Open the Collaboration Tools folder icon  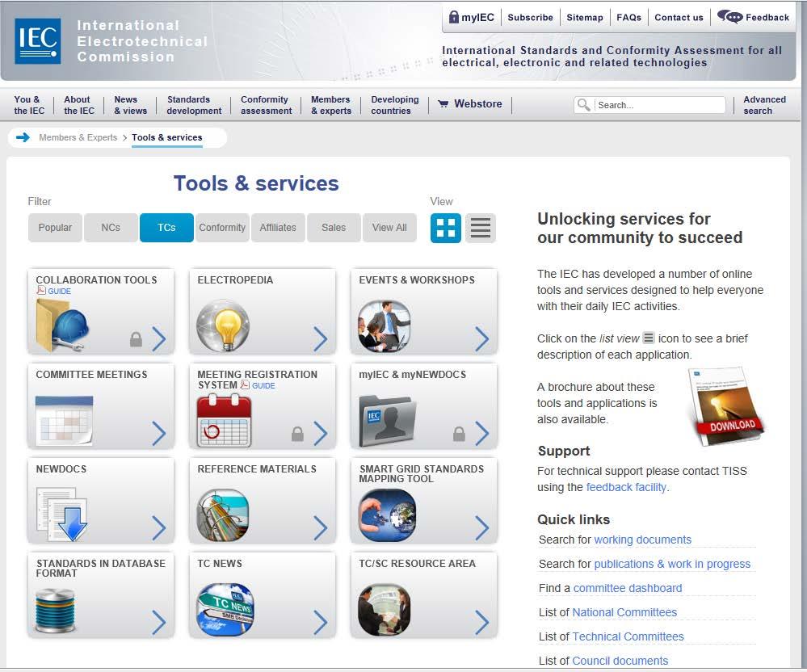[x=62, y=326]
